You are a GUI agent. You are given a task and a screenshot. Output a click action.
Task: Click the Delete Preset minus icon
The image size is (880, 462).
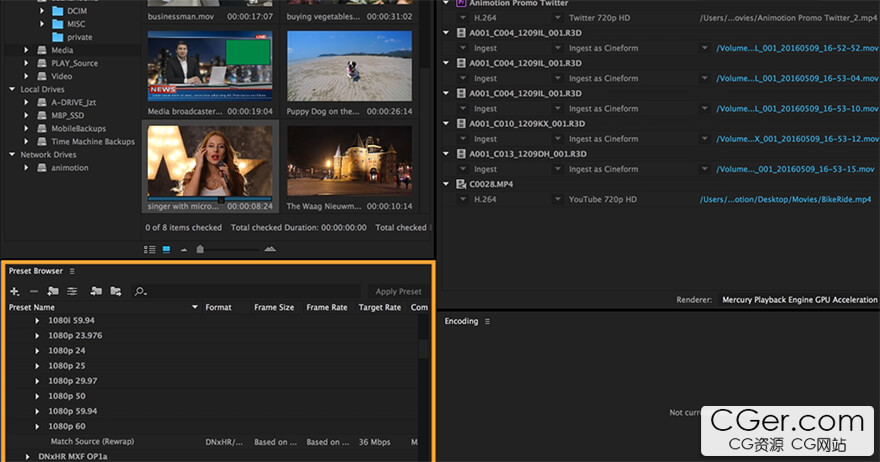point(34,291)
